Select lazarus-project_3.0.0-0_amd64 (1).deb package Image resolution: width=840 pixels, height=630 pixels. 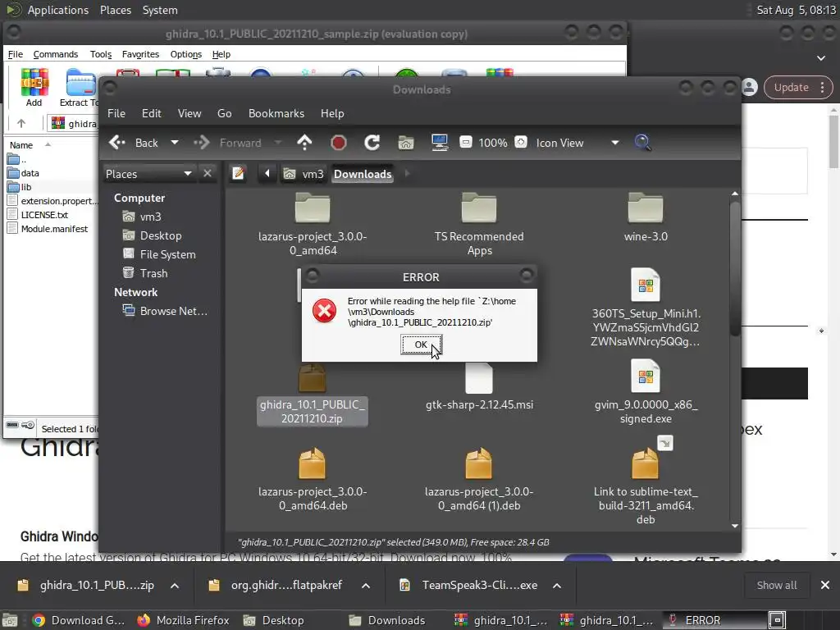(479, 479)
